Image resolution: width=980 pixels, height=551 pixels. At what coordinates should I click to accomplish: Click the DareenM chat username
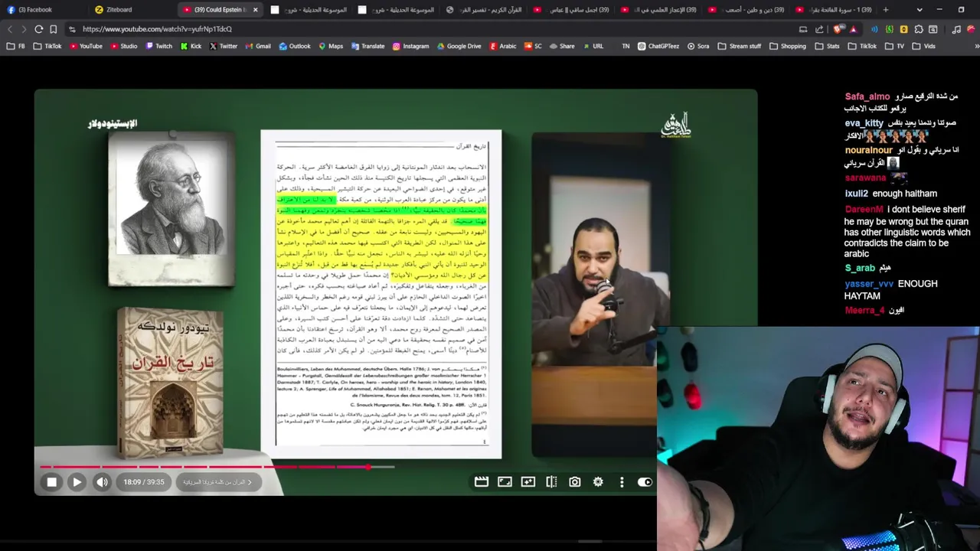tap(864, 210)
